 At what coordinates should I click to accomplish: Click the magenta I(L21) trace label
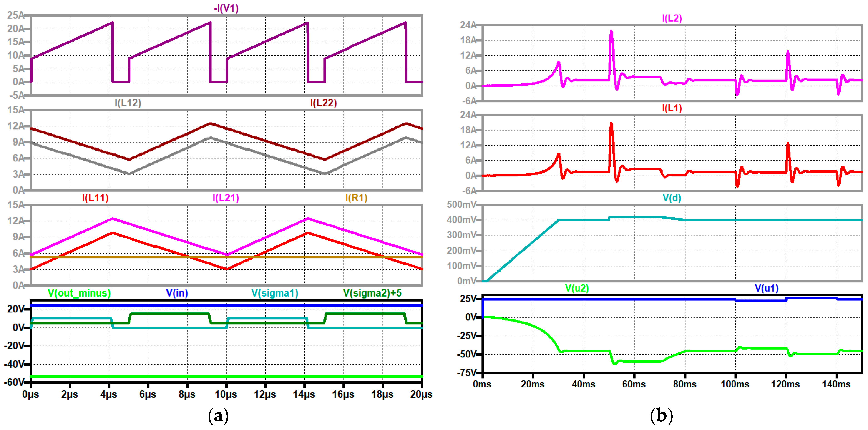(x=225, y=197)
